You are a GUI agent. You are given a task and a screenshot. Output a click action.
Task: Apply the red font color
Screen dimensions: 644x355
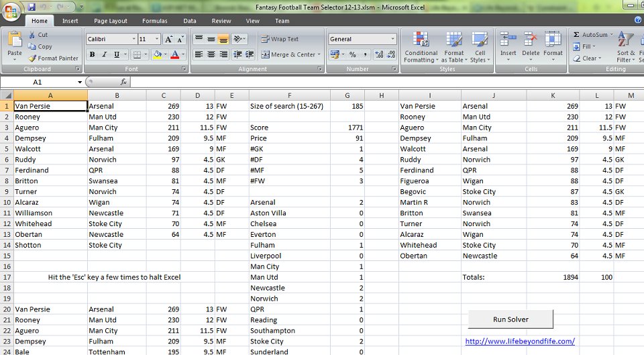[175, 54]
